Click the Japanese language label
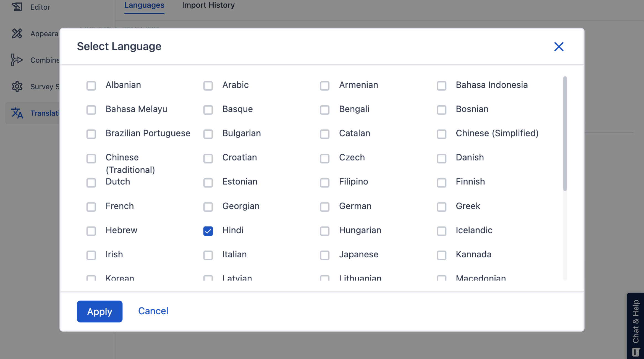 tap(358, 255)
